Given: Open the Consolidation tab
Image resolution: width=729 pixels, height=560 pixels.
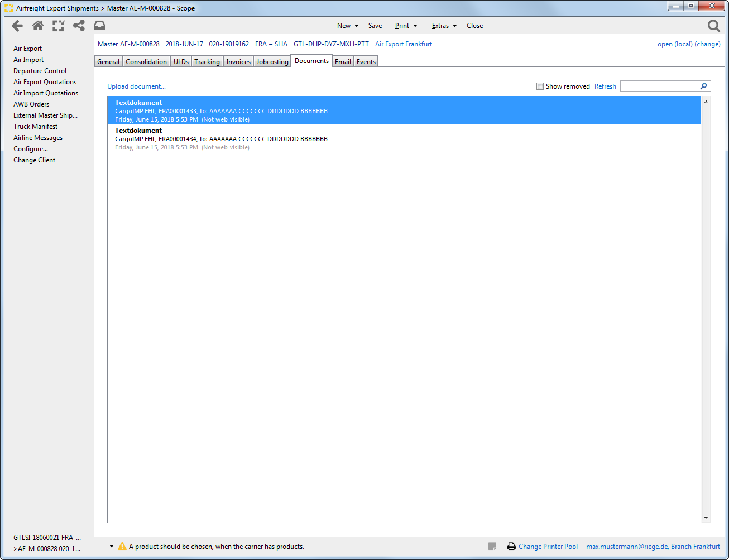Looking at the screenshot, I should (x=146, y=62).
